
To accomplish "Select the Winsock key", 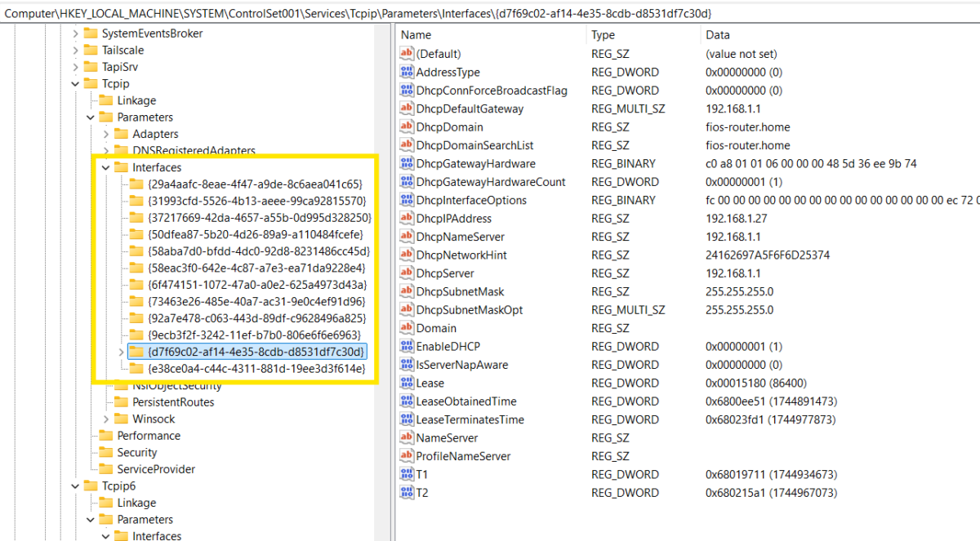I will tap(152, 418).
